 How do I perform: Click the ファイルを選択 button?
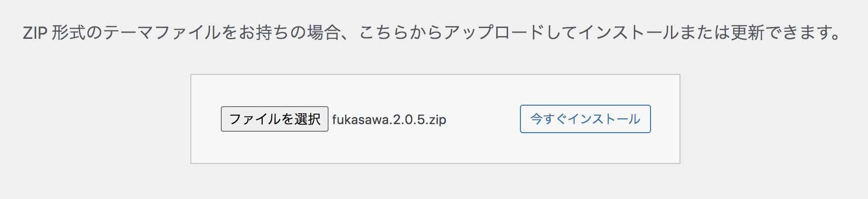[274, 119]
